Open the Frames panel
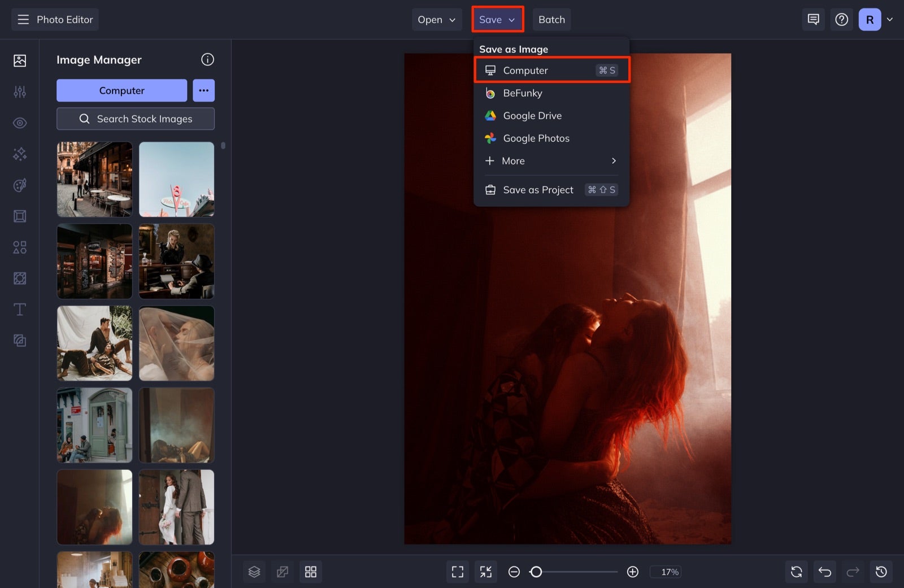Viewport: 904px width, 588px height. (x=20, y=216)
